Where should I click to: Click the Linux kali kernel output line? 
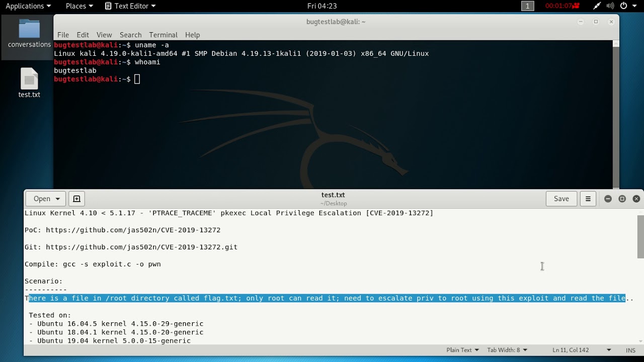[241, 53]
